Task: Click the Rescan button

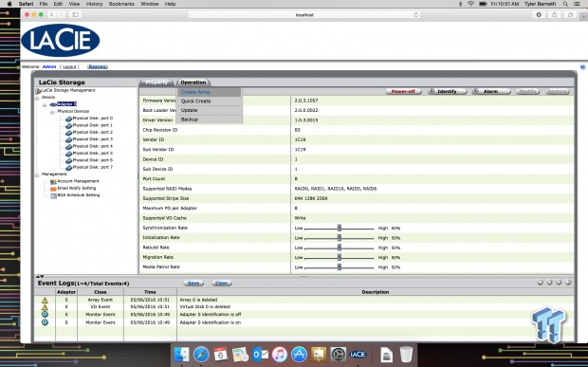Action: (x=98, y=66)
